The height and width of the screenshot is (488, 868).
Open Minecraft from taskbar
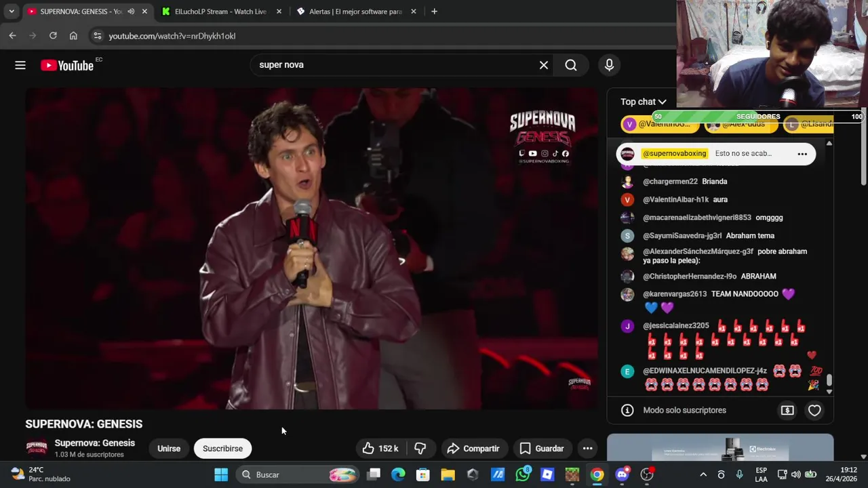[572, 474]
